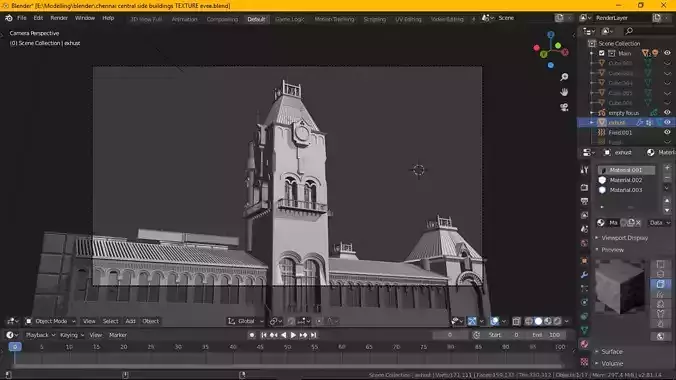Expand the Viewport Display panel
Image resolution: width=676 pixels, height=380 pixels.
[624, 238]
